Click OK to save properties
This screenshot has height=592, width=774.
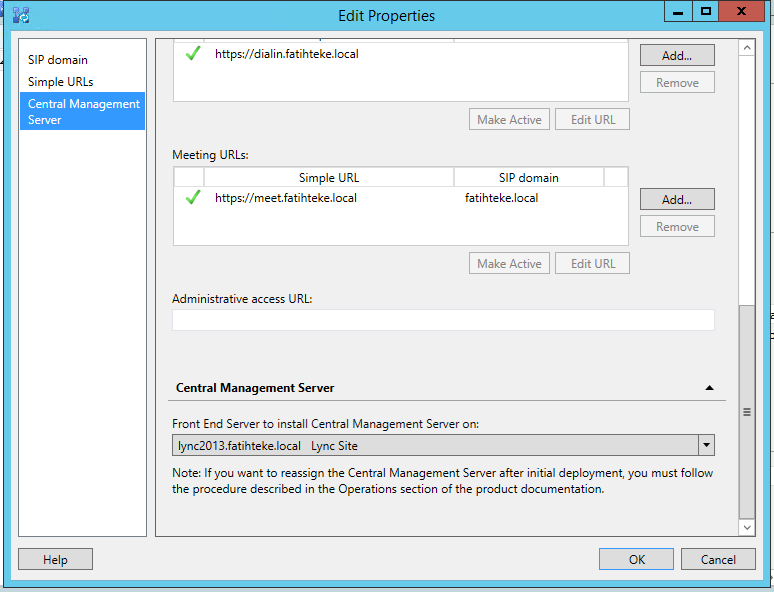[636, 559]
